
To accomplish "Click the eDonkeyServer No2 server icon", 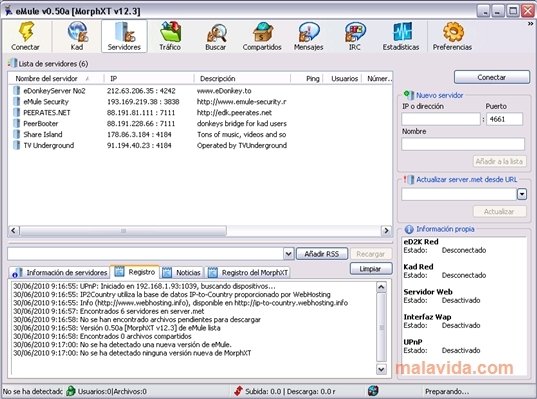I will [16, 90].
